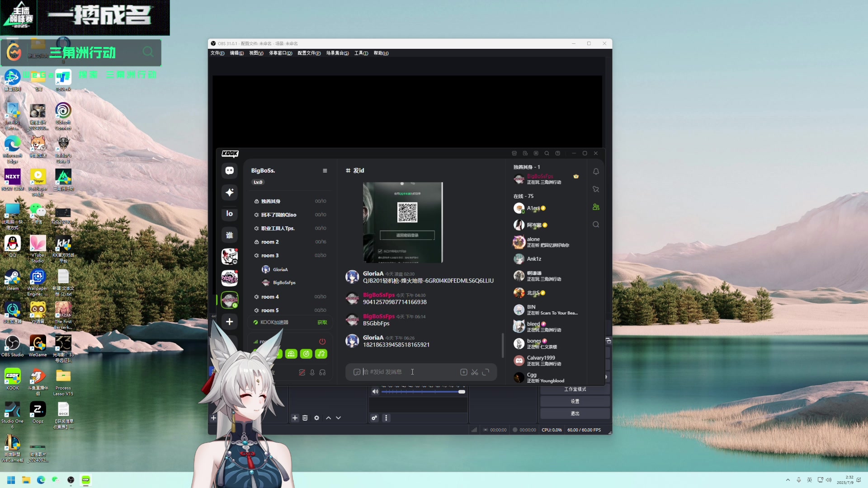Open the green disc sound-effect voice tool

coord(306,354)
